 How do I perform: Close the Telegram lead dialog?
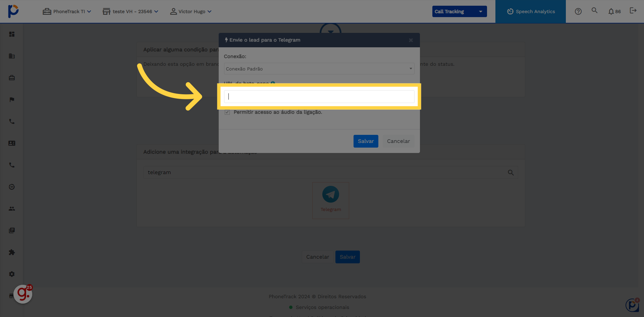(x=411, y=40)
